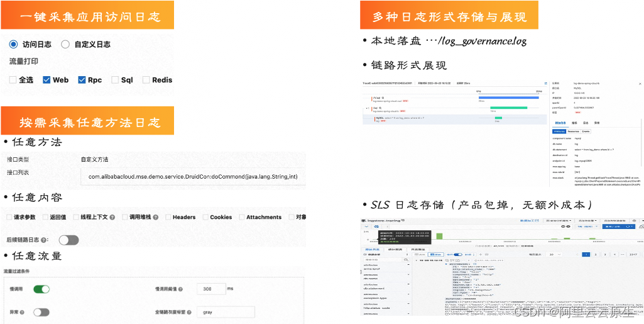Select the Events sub-tab
644x324 pixels.
[x=586, y=131]
